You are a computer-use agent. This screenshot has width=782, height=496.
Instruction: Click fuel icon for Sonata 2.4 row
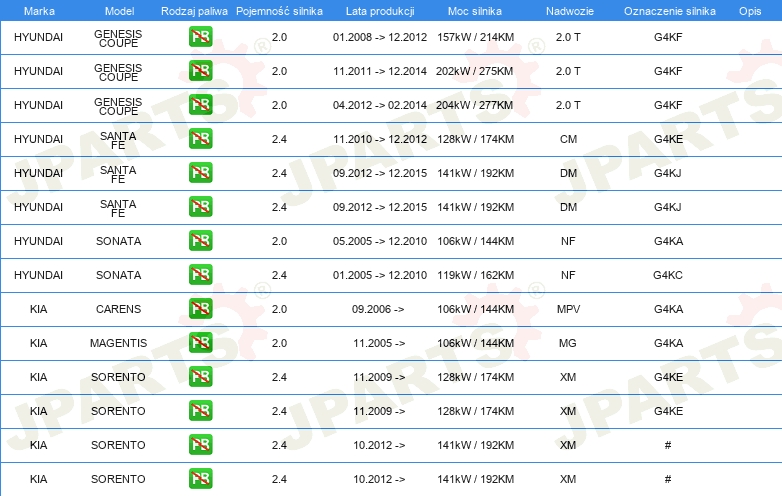pyautogui.click(x=200, y=275)
